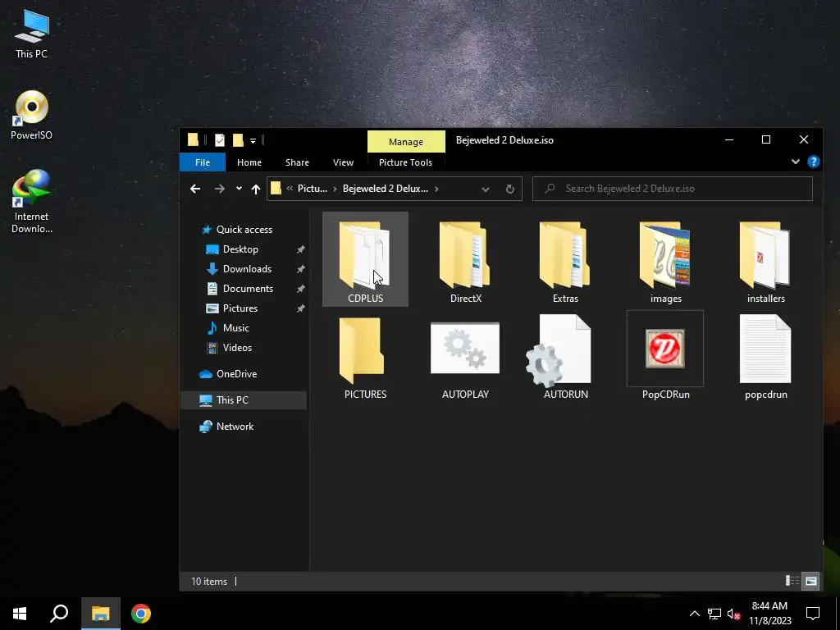The width and height of the screenshot is (840, 630).
Task: Minimize the Bejeweled 2 Deluxe.iso window
Action: (x=729, y=139)
